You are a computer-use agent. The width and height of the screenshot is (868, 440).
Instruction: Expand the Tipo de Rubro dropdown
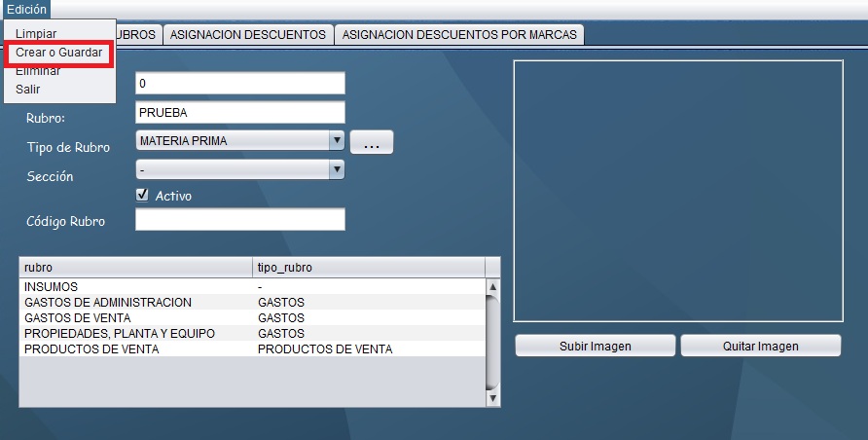[x=338, y=140]
